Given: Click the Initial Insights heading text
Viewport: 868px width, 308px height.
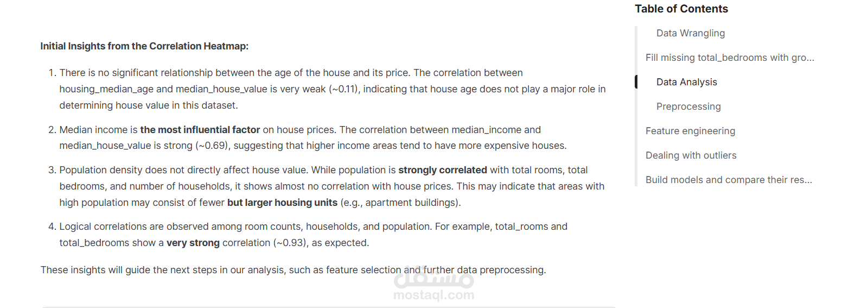Looking at the screenshot, I should (144, 46).
